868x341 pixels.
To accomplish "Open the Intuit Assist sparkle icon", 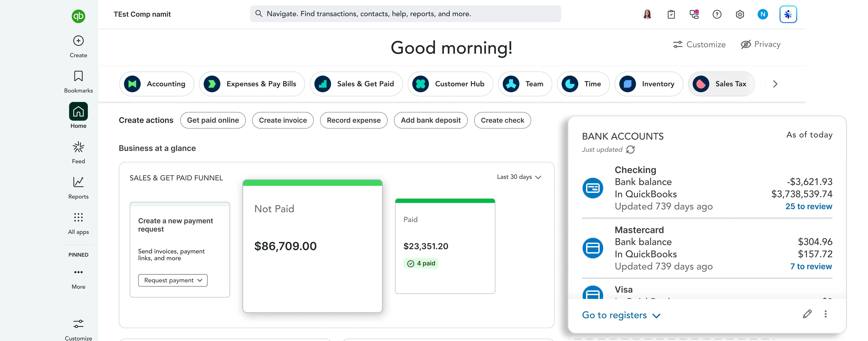I will point(788,14).
